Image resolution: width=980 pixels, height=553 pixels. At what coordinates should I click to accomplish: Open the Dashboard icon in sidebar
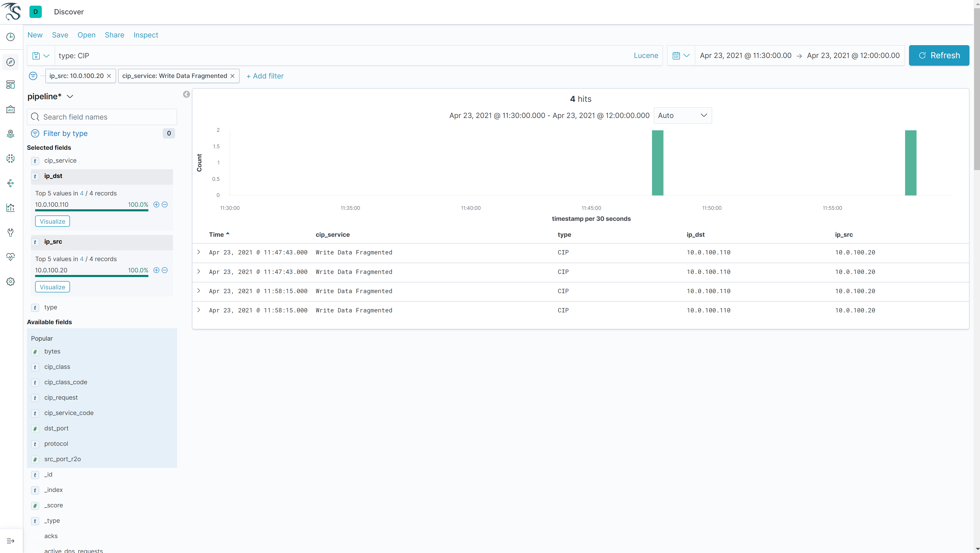11,85
